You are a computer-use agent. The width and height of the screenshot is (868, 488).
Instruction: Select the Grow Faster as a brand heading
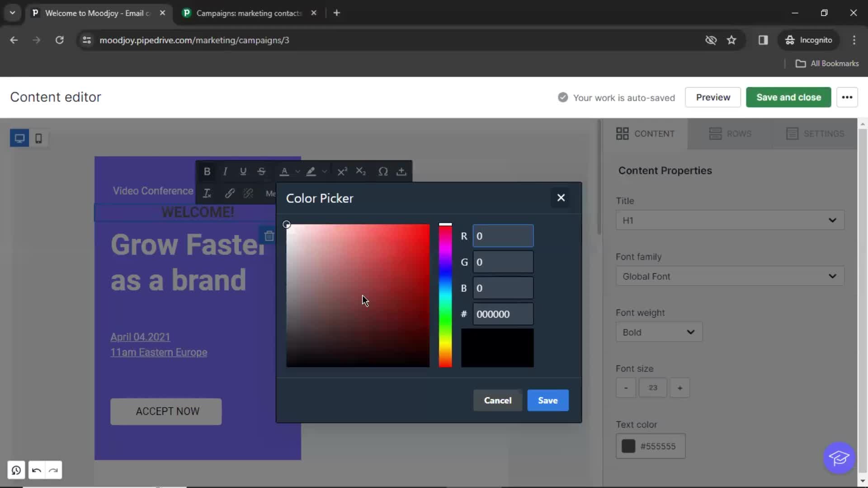tap(188, 262)
